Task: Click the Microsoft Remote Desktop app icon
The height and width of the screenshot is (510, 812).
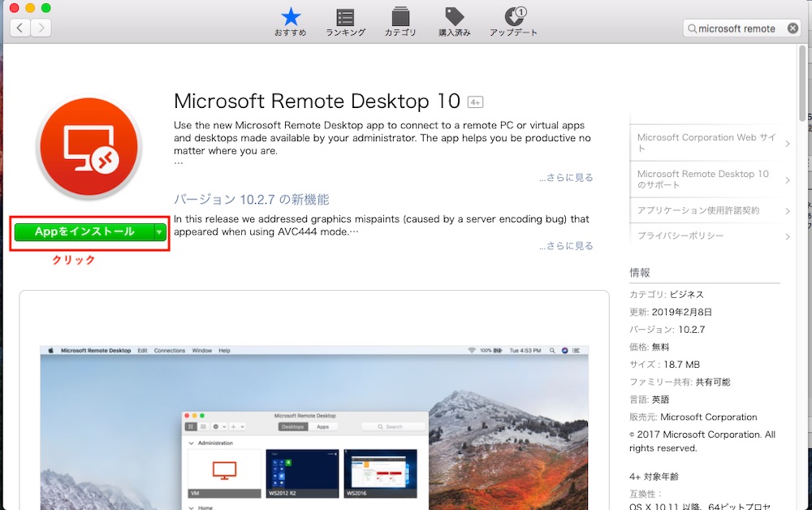Action: [89, 148]
